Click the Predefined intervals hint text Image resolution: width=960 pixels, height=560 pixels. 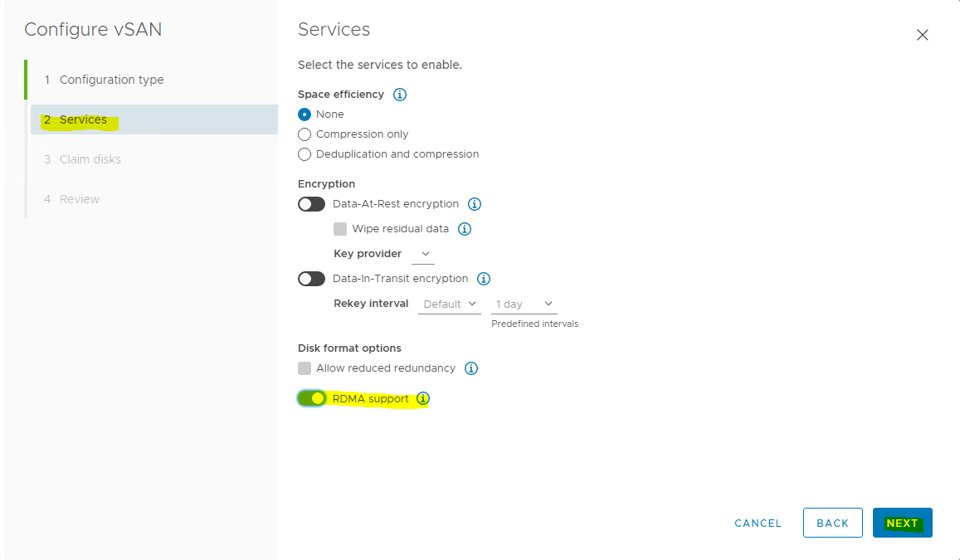(534, 324)
